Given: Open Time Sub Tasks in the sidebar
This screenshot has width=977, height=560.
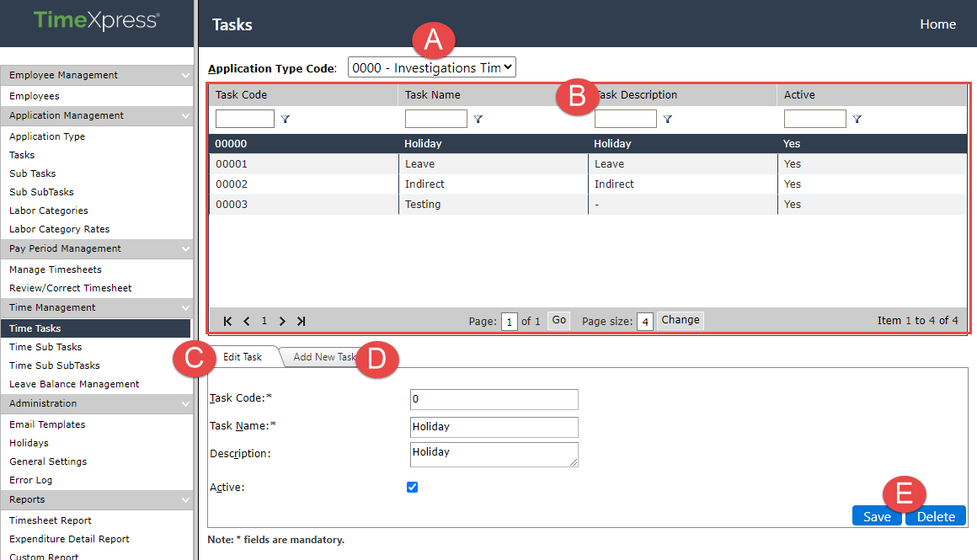Looking at the screenshot, I should 45,347.
